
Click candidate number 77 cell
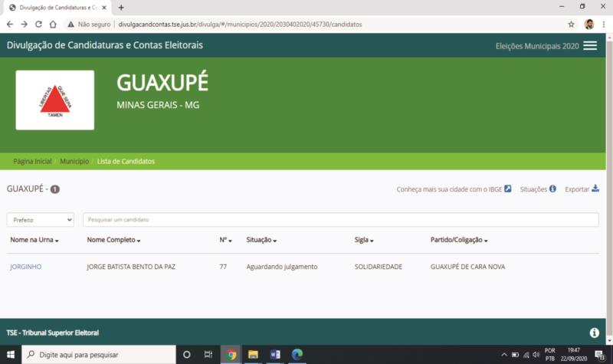click(223, 267)
